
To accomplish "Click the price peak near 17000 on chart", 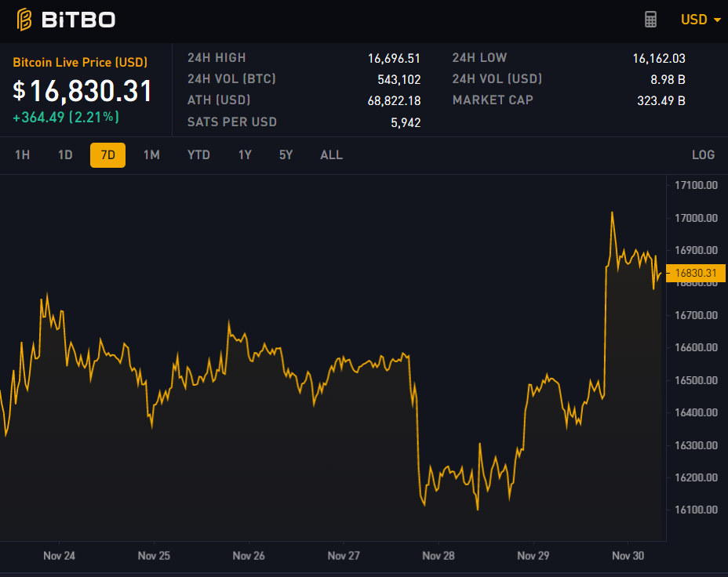I will pyautogui.click(x=612, y=213).
